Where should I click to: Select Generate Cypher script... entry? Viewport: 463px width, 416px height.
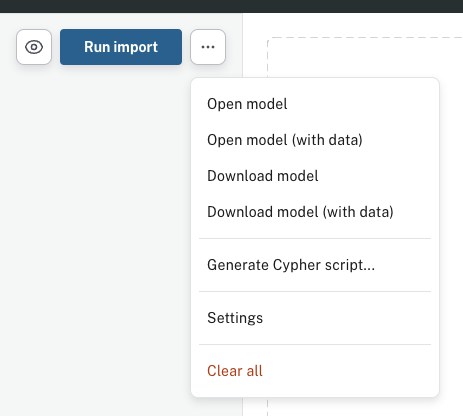coord(315,265)
